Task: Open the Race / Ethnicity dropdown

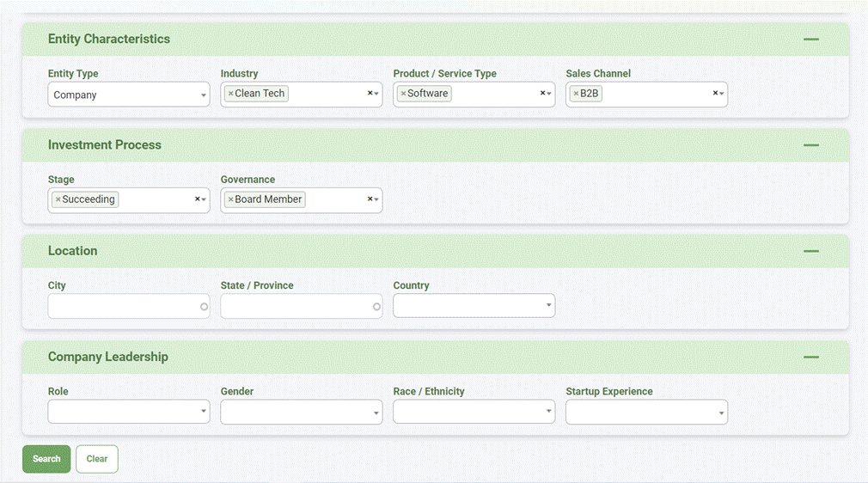Action: (474, 412)
